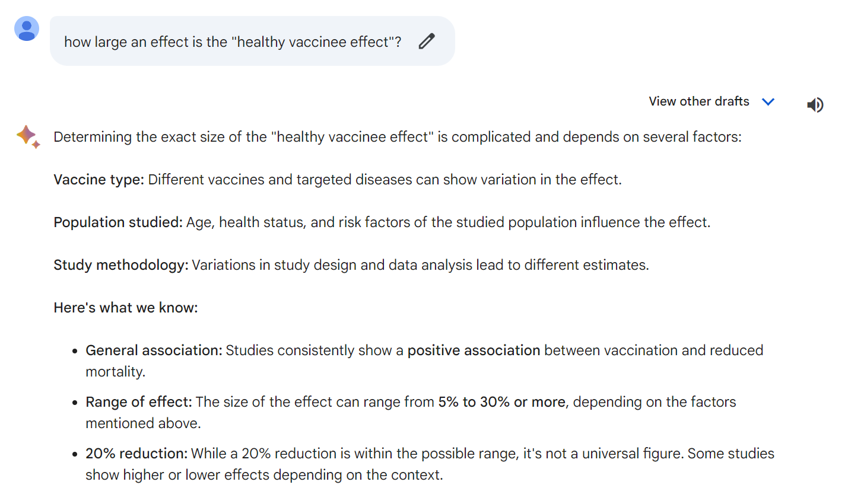Image resolution: width=848 pixels, height=504 pixels.
Task: Play the response with the speaker icon
Action: tap(815, 105)
